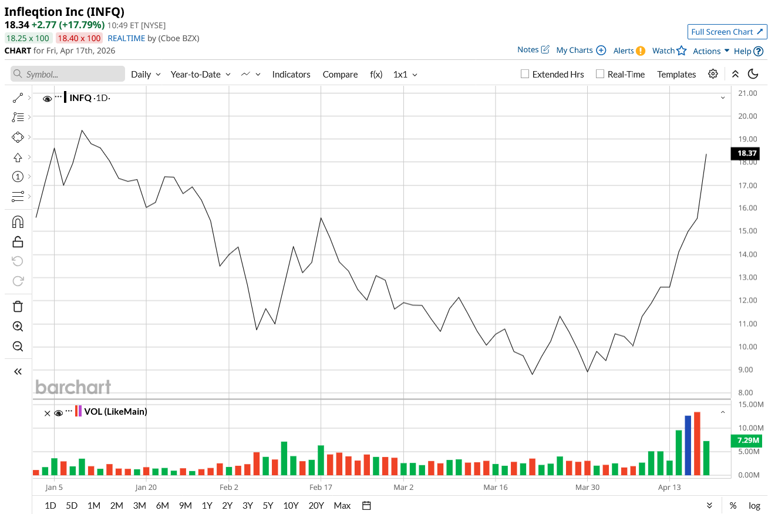Click the 18.37 price label

pyautogui.click(x=746, y=153)
